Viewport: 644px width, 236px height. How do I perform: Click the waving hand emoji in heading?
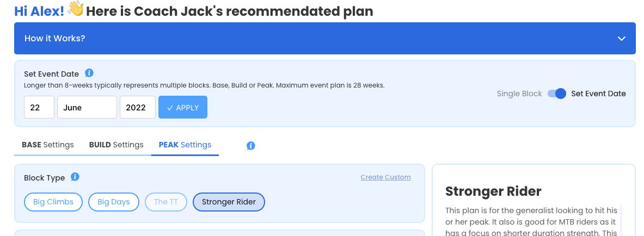(x=75, y=9)
